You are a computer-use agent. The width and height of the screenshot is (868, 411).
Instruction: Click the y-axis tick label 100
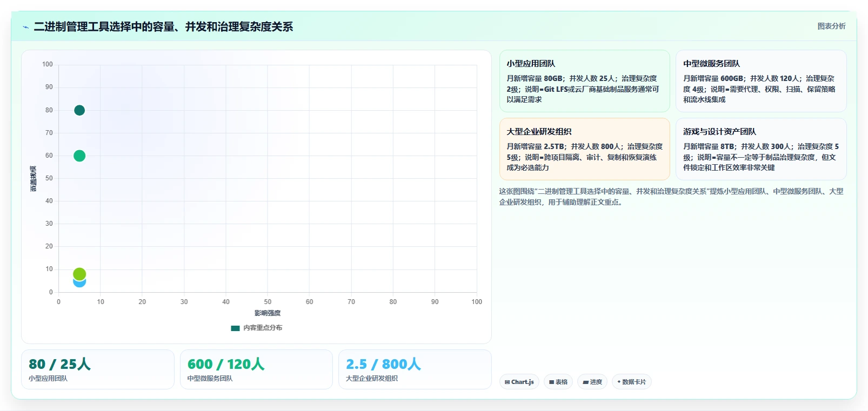[x=48, y=64]
